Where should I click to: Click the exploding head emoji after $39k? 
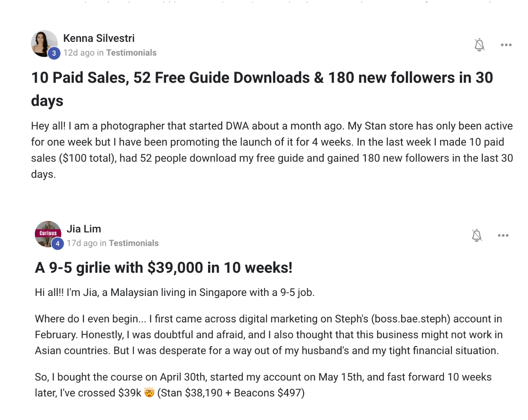[x=149, y=393]
